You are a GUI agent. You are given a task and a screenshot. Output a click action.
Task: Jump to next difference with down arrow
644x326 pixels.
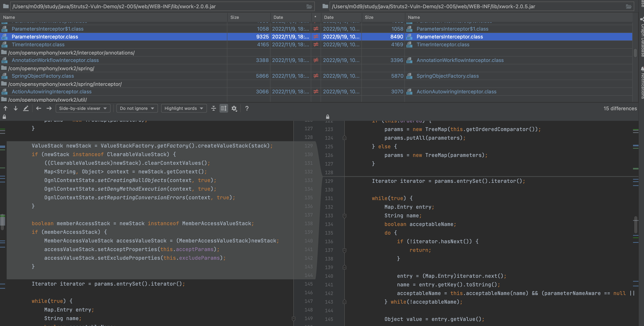[15, 108]
